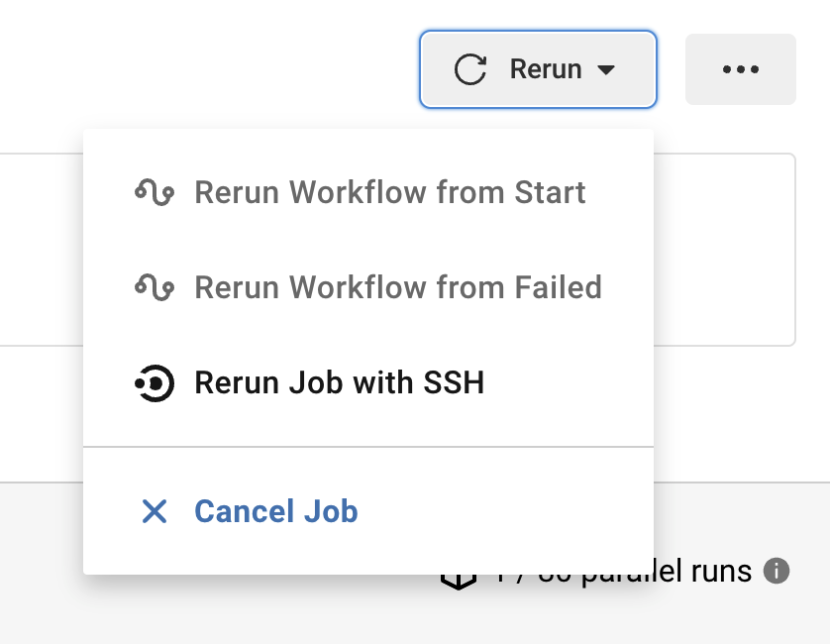Click the X icon beside Cancel Job
This screenshot has width=830, height=644.
pyautogui.click(x=155, y=511)
